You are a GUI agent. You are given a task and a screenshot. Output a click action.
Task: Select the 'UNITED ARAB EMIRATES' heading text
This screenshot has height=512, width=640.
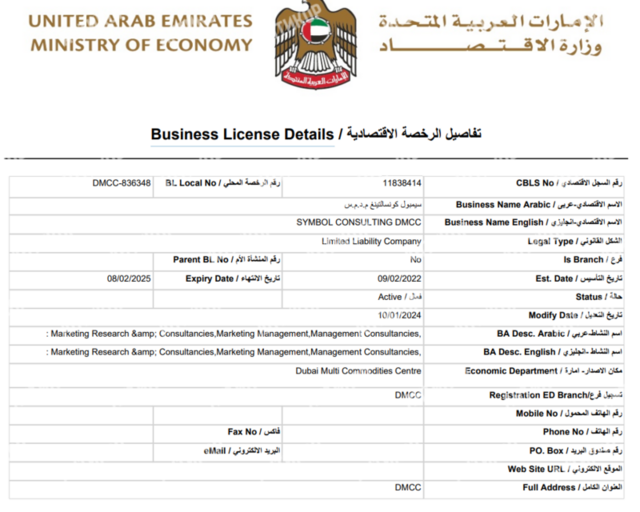tap(140, 21)
